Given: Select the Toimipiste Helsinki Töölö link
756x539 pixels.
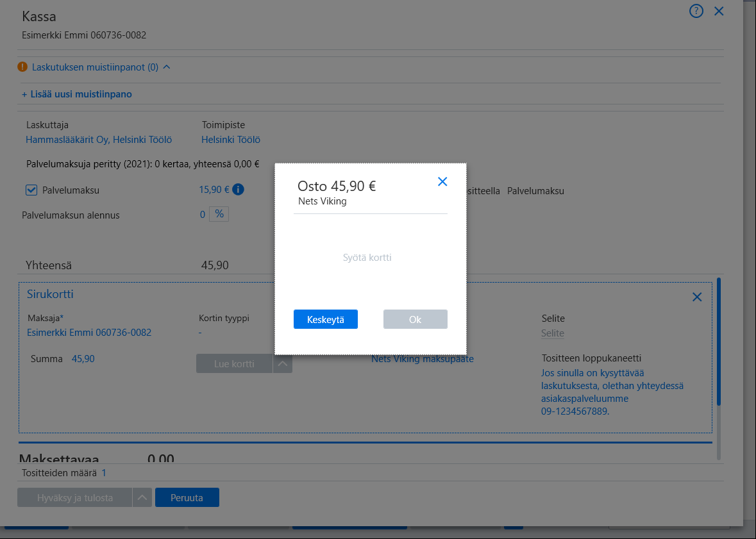Looking at the screenshot, I should [230, 140].
